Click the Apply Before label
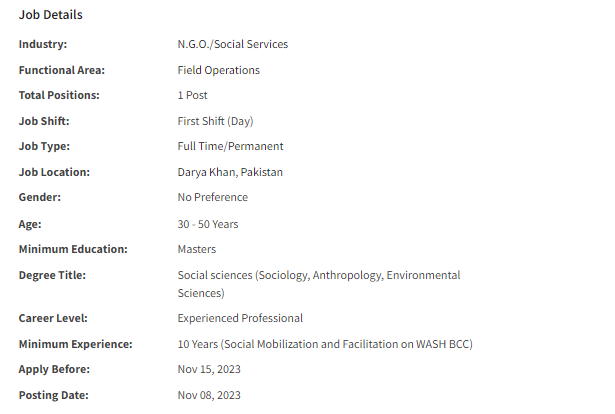 54,369
